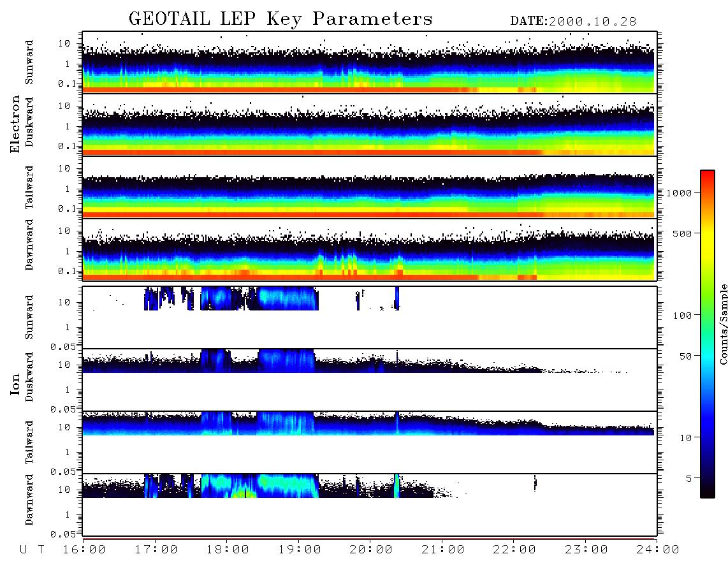
Task: Click the Ion "Sunward" panel label
Action: [29, 317]
